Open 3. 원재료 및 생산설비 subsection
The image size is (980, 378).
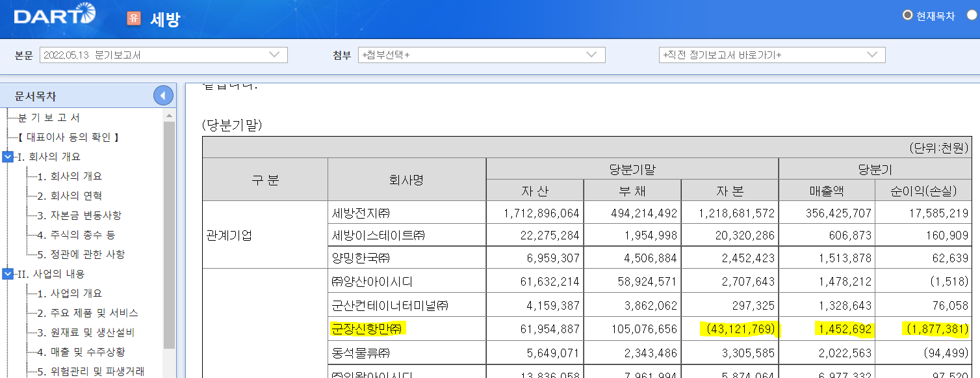tap(86, 332)
